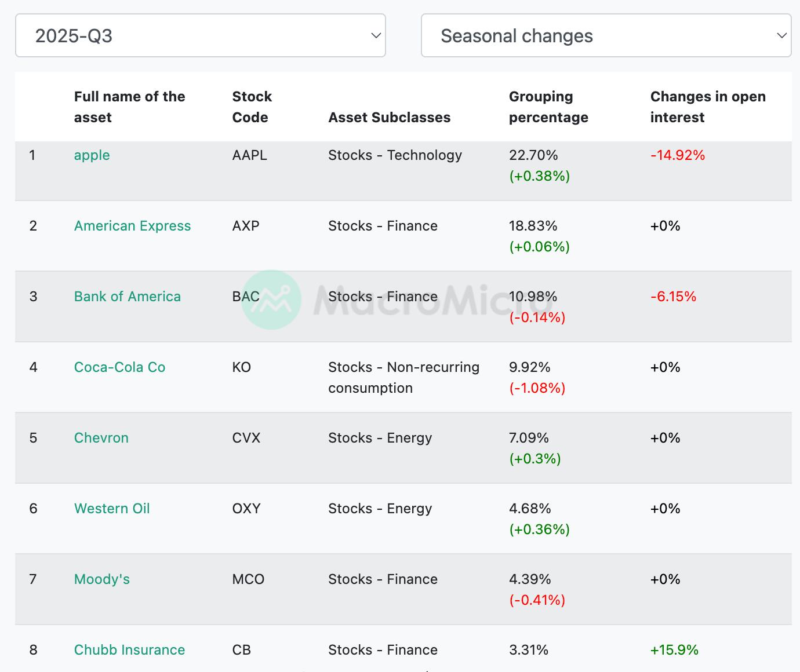This screenshot has width=800, height=672.
Task: Open the 2025-Q3 quarter dropdown
Action: click(x=200, y=36)
